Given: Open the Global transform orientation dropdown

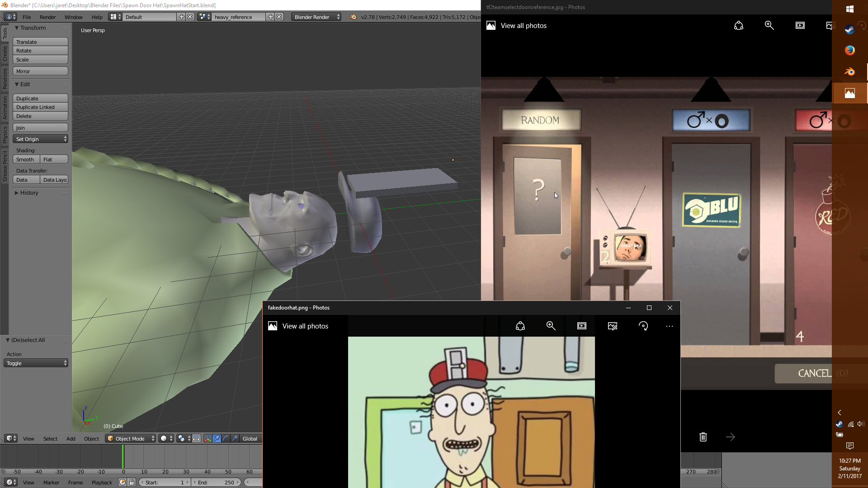Looking at the screenshot, I should tap(251, 438).
